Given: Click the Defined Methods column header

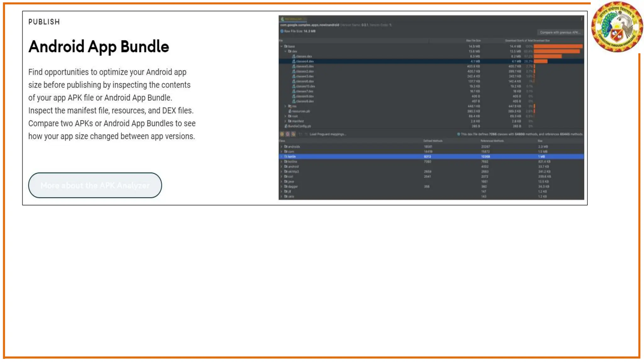Looking at the screenshot, I should point(433,141).
